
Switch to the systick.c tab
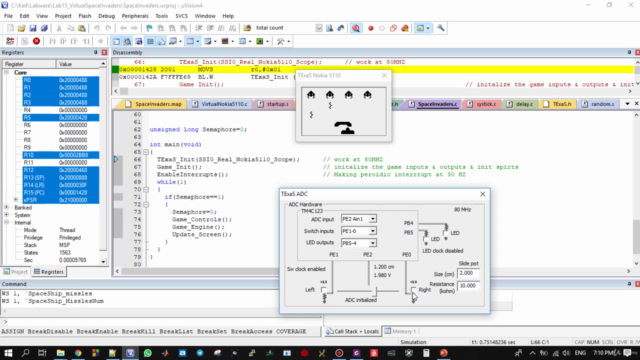click(482, 104)
